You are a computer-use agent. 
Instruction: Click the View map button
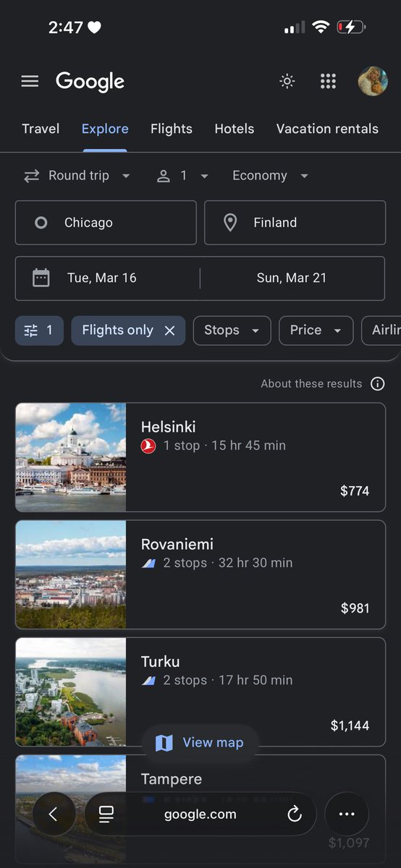(x=200, y=743)
